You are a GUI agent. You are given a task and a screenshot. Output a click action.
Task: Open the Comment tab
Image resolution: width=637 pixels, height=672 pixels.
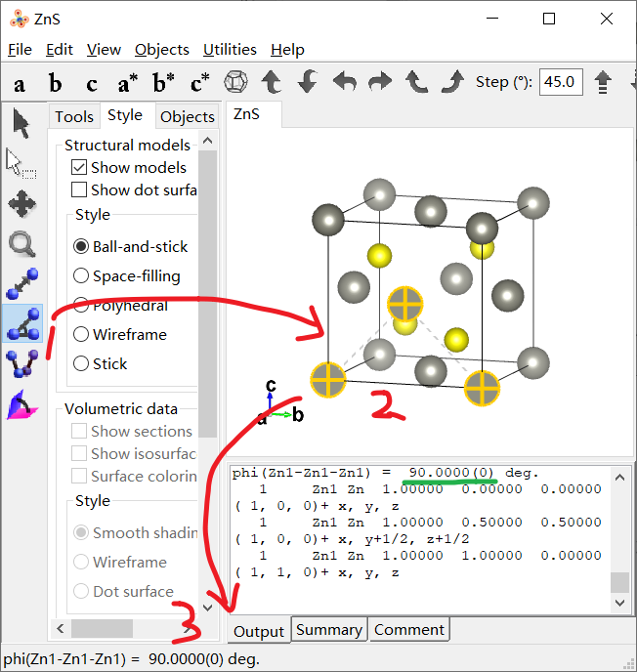(x=409, y=630)
